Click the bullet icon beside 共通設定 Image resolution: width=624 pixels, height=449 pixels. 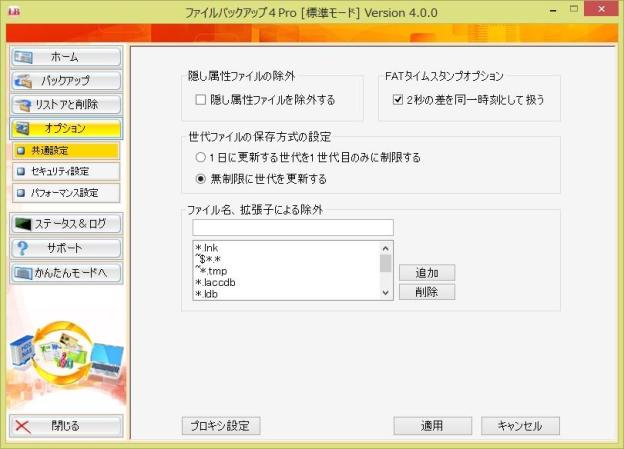(21, 151)
